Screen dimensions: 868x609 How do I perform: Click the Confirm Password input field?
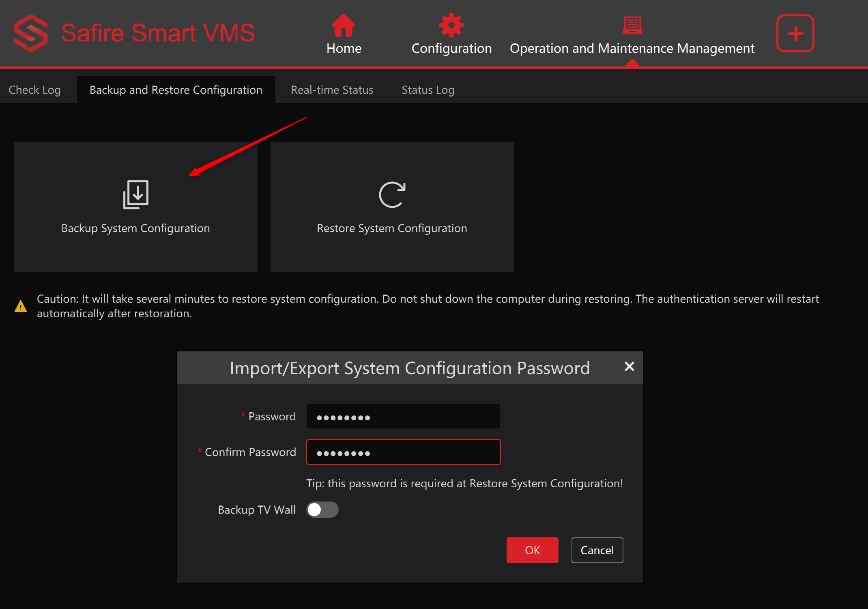coord(403,452)
